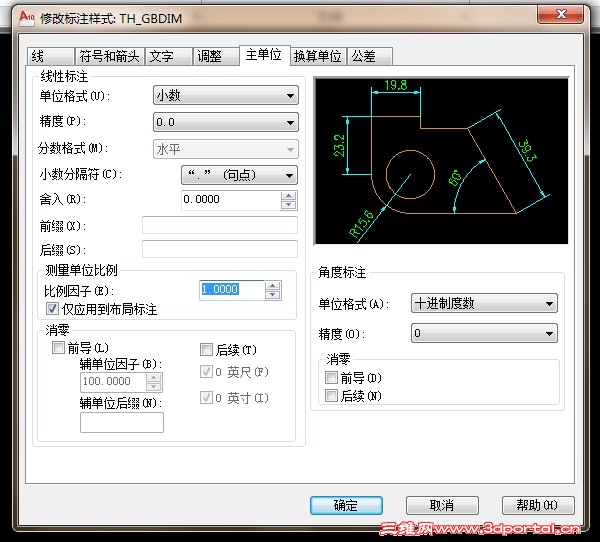Increase the 舍入 value with the up arrow
This screenshot has height=542, width=600.
289,196
